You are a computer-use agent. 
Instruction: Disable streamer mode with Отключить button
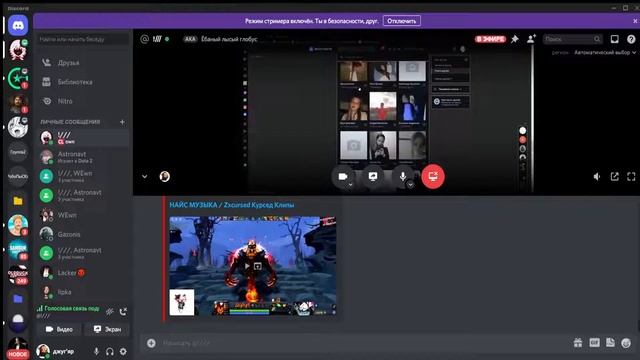tap(402, 21)
